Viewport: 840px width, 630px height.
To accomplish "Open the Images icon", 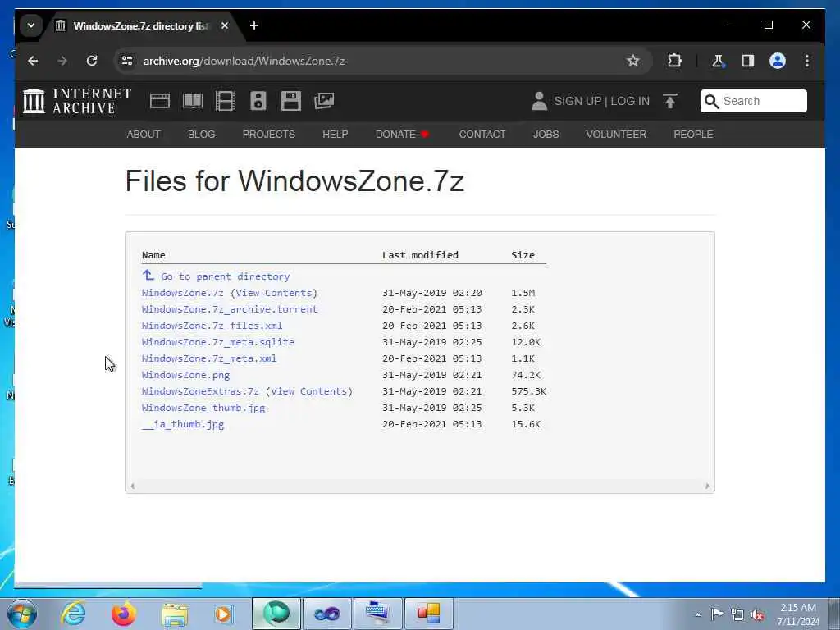I will [323, 101].
